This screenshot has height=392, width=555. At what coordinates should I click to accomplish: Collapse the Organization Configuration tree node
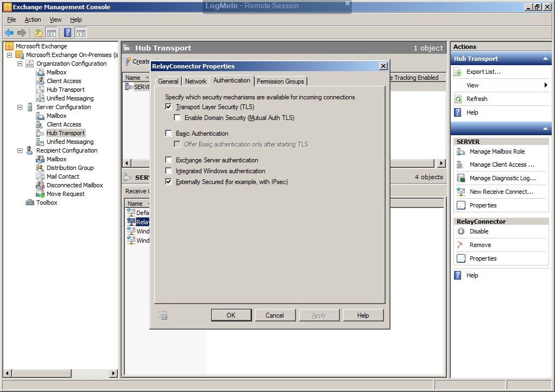tap(20, 64)
